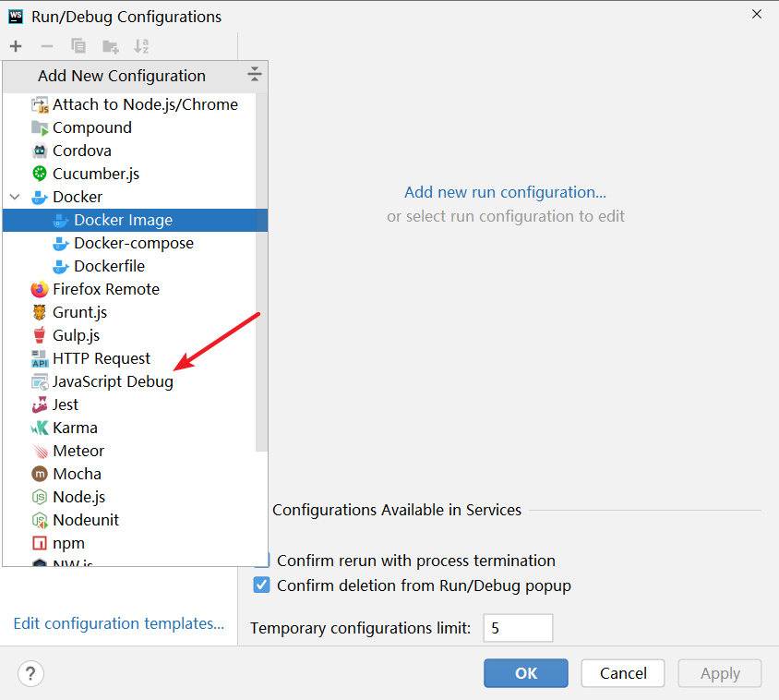Click the compress view icon beside Add New Configuration
Screen dimensions: 779x700
point(254,75)
